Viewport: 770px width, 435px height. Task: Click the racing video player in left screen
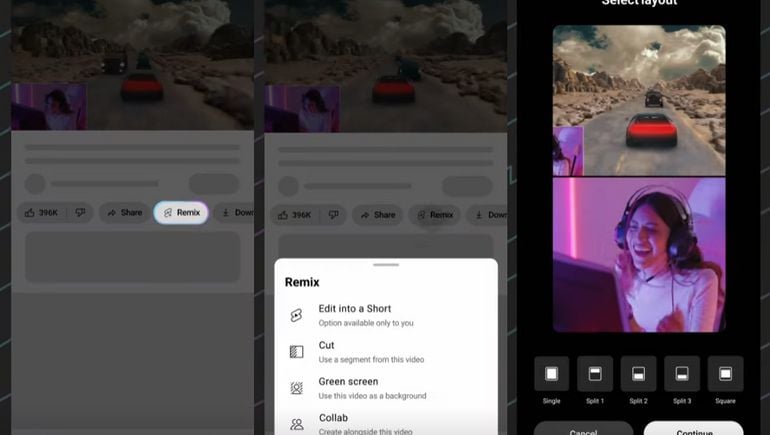point(132,66)
